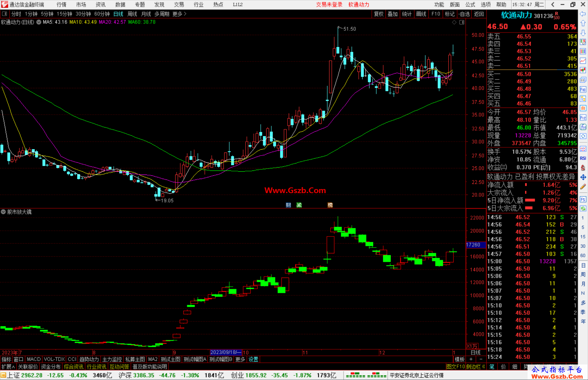Click the green refresh icon in sidebar
The width and height of the screenshot is (588, 380).
coord(583,209)
